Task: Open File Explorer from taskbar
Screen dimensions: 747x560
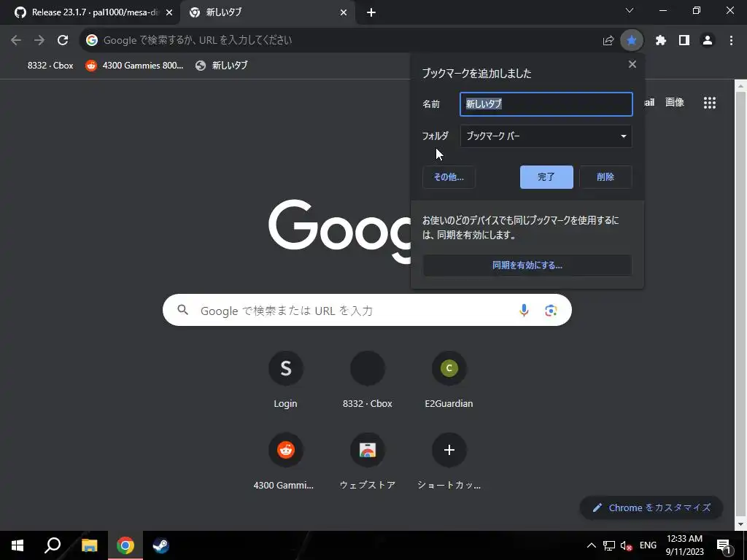Action: tap(89, 545)
